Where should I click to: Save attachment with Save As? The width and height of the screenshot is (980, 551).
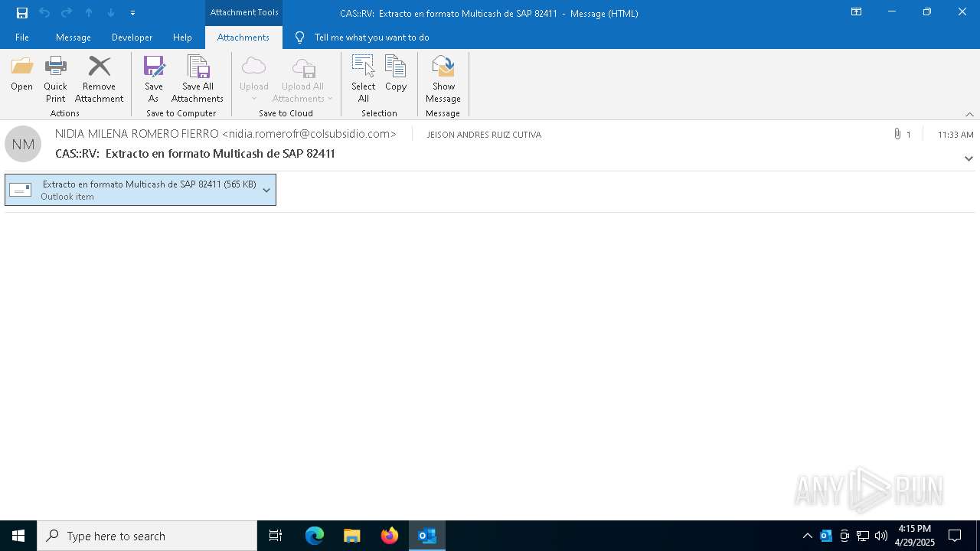click(154, 79)
